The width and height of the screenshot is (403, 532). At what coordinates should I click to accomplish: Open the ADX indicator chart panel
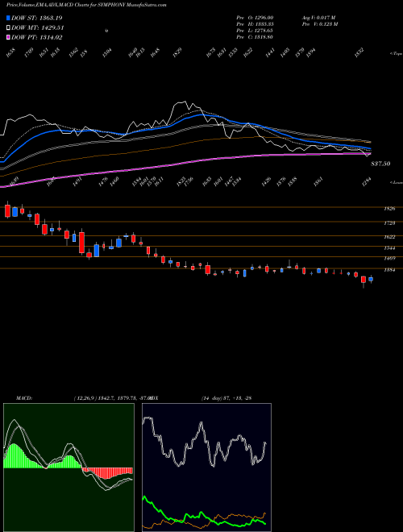click(206, 468)
